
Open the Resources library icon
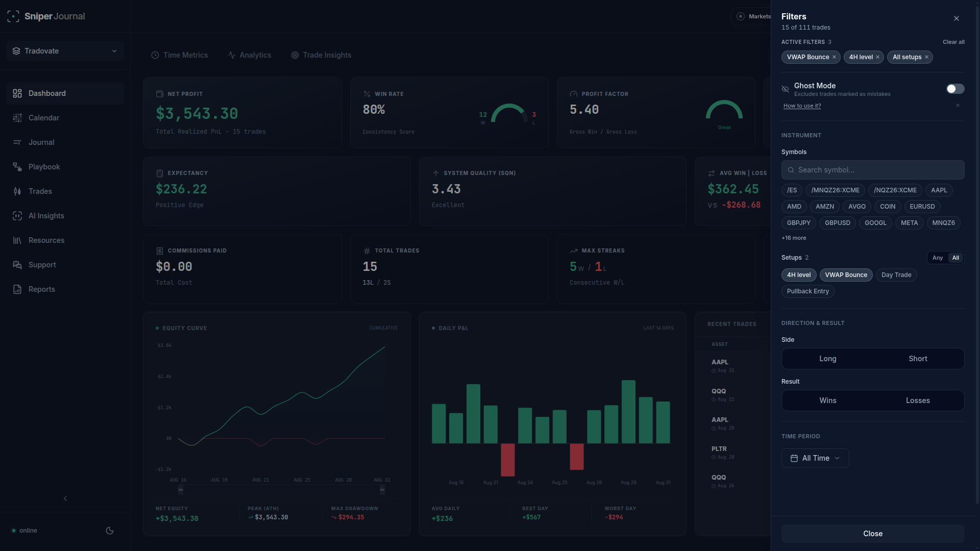[x=17, y=240]
